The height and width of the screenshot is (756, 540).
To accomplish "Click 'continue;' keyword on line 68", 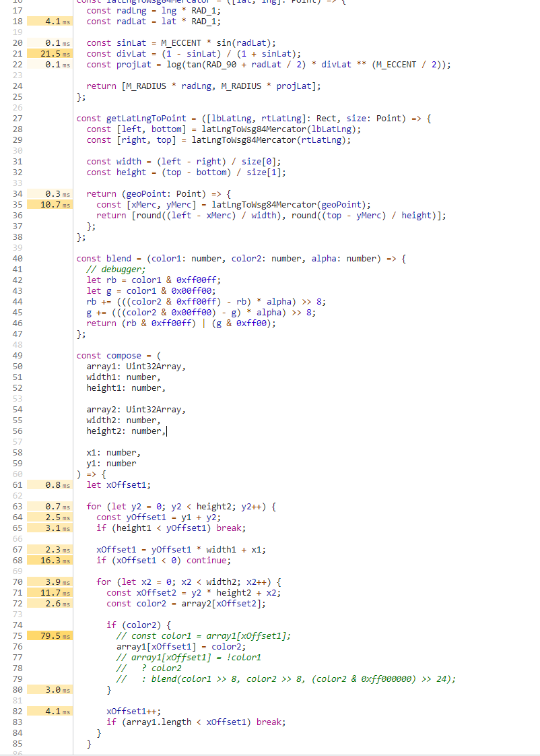I will (209, 561).
